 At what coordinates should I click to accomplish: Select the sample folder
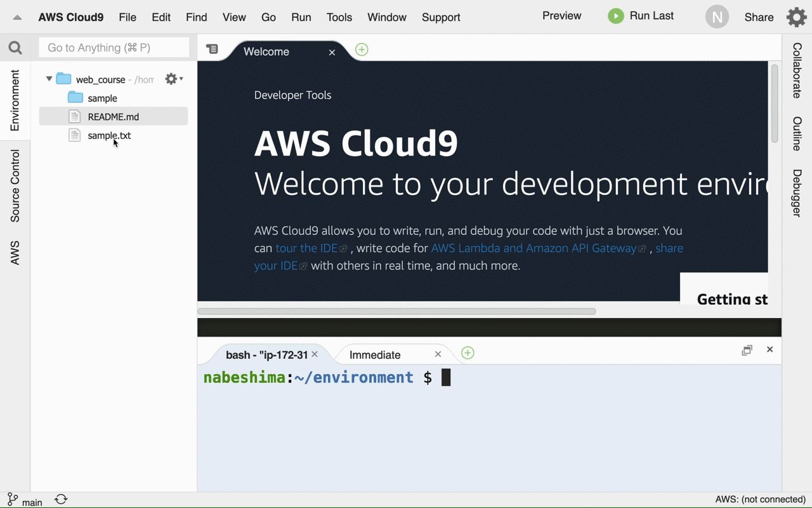[x=103, y=98]
